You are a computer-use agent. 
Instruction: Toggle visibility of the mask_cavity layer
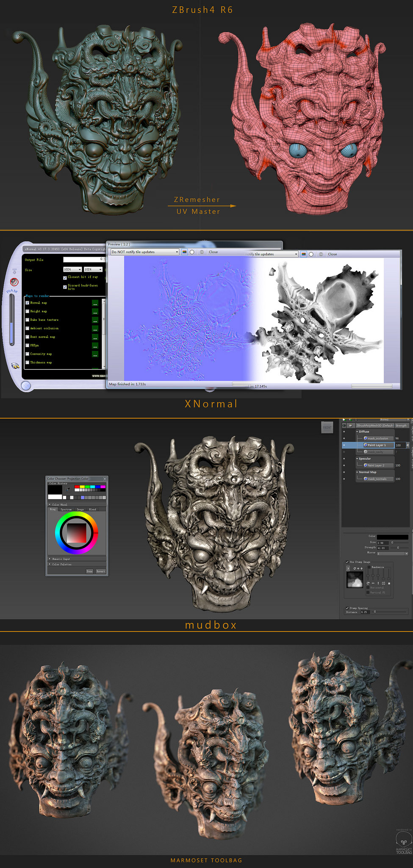pos(344,452)
